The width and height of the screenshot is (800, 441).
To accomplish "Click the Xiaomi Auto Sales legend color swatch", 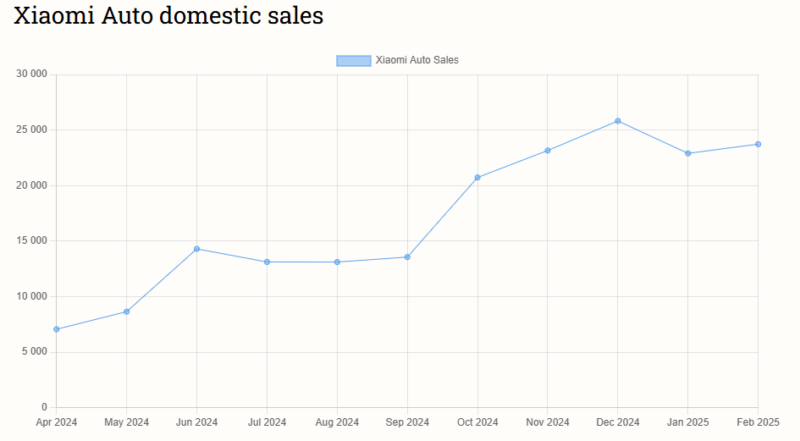I will 353,60.
